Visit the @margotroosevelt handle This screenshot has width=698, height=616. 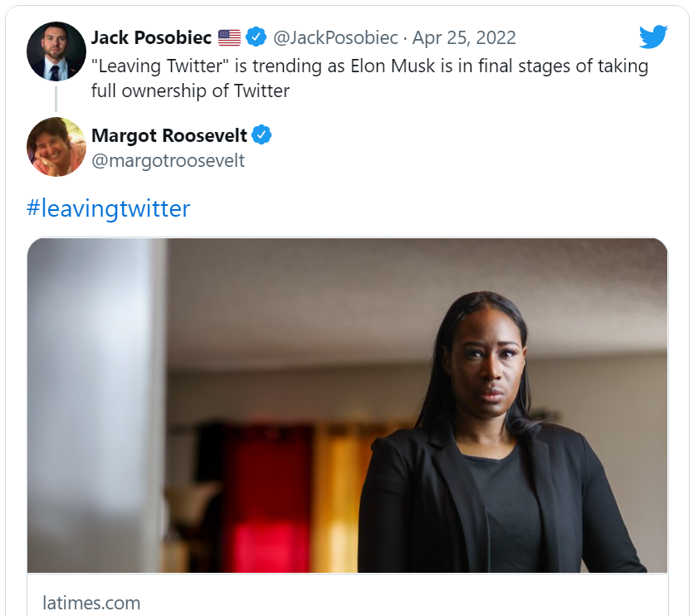(168, 160)
